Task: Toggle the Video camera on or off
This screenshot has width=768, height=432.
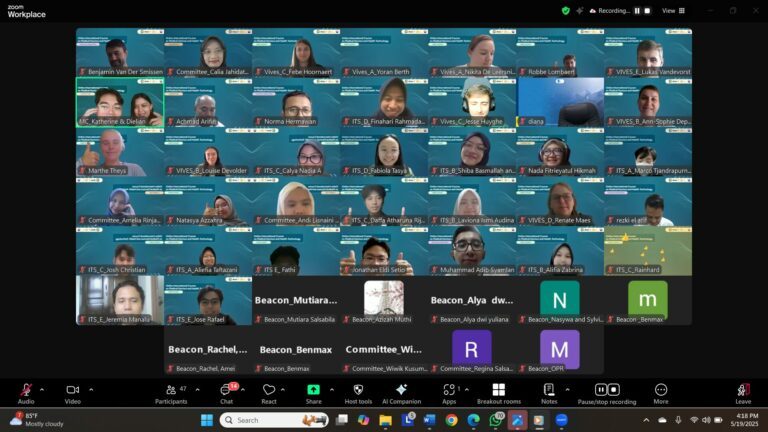Action: click(x=72, y=390)
